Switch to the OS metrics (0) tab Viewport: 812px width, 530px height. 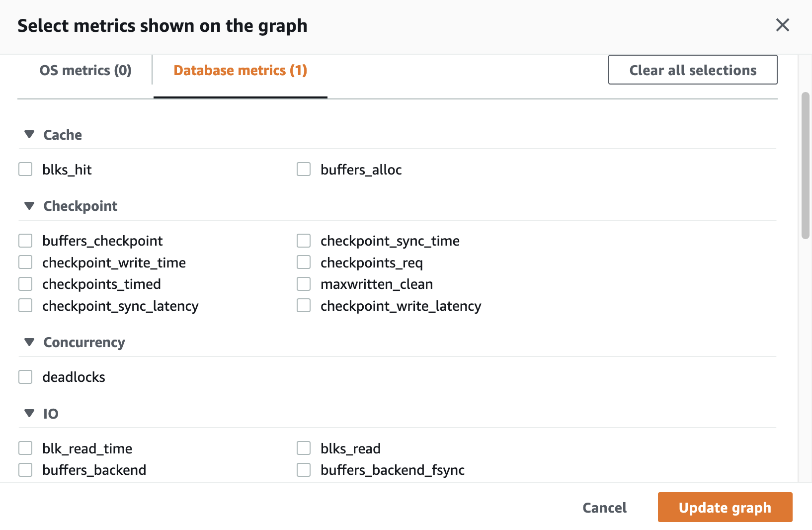[x=85, y=70]
